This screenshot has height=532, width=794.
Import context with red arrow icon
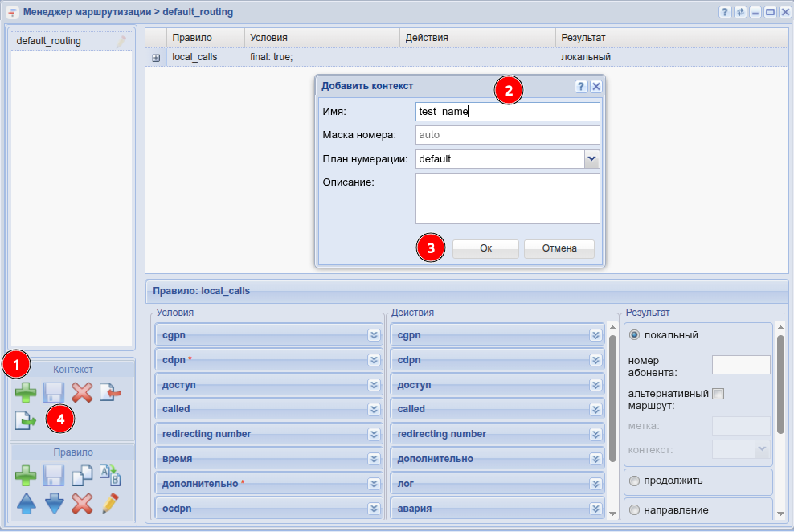click(x=110, y=392)
